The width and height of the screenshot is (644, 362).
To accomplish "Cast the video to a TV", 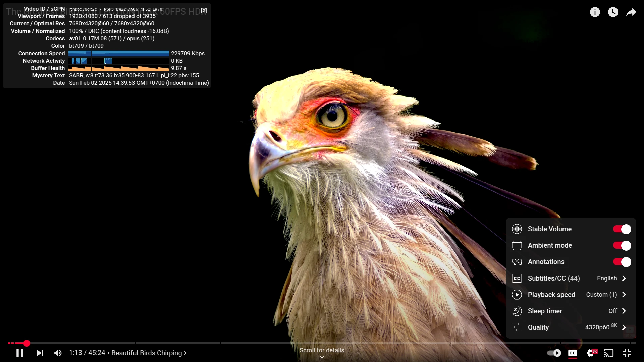I will (x=609, y=353).
